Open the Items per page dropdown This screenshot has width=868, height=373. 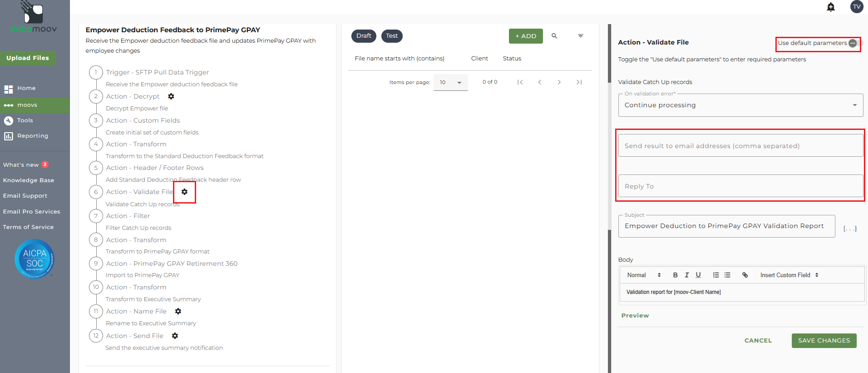click(x=450, y=82)
